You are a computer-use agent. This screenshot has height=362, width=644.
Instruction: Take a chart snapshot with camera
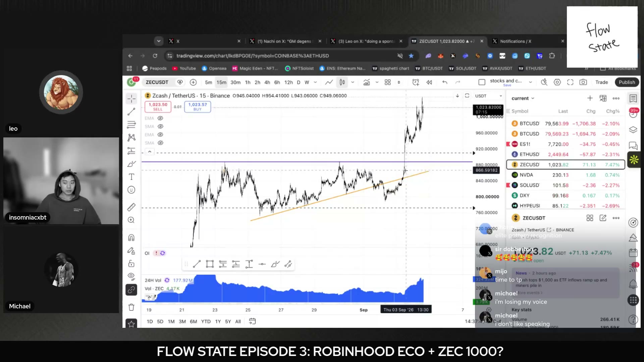(x=583, y=82)
